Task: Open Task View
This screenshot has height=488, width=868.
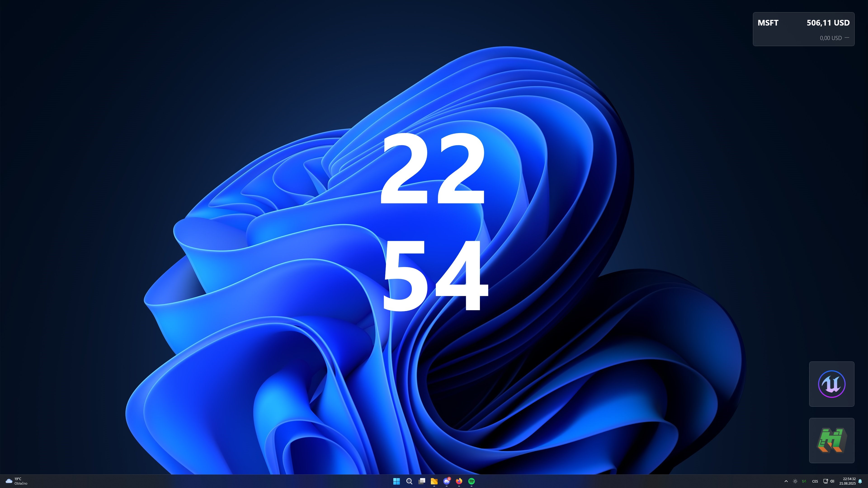Action: (422, 482)
